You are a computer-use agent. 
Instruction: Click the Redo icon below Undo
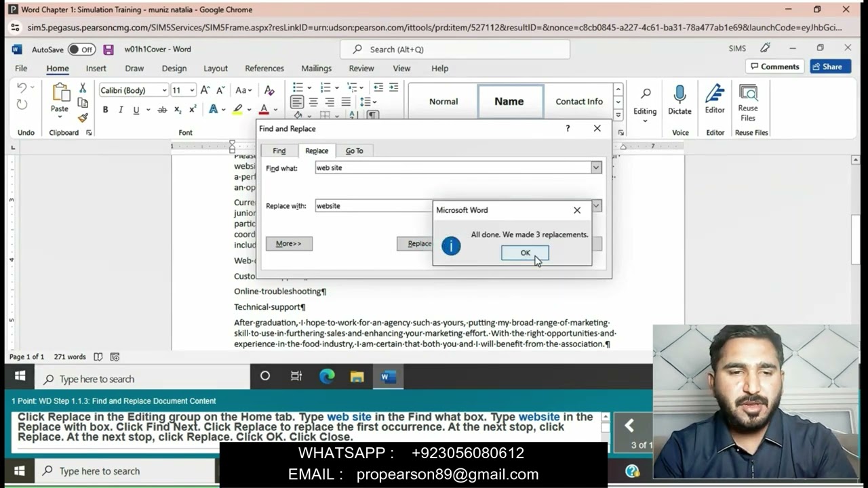tap(22, 104)
